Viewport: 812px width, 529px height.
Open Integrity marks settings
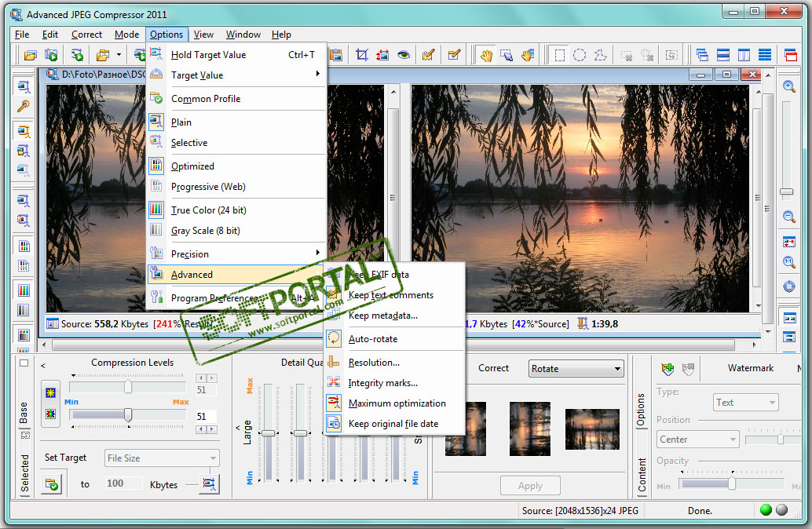[x=394, y=383]
